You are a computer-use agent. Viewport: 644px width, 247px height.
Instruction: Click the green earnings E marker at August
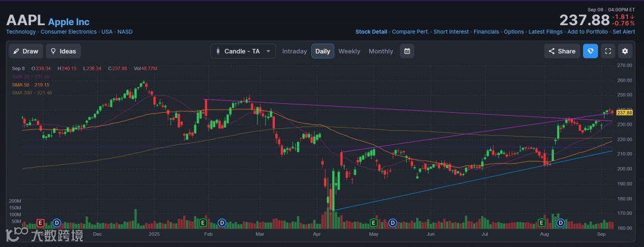[x=541, y=223]
